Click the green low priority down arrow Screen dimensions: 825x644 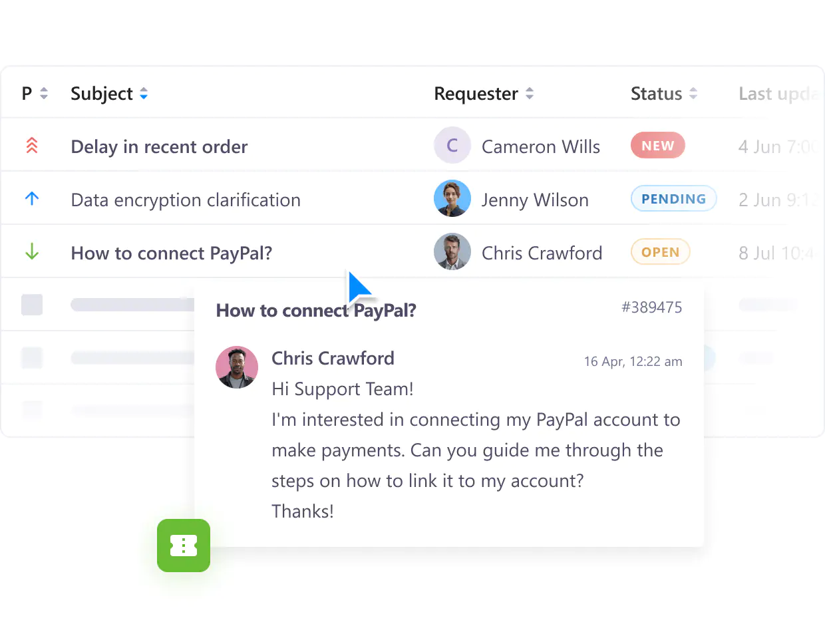tap(32, 251)
